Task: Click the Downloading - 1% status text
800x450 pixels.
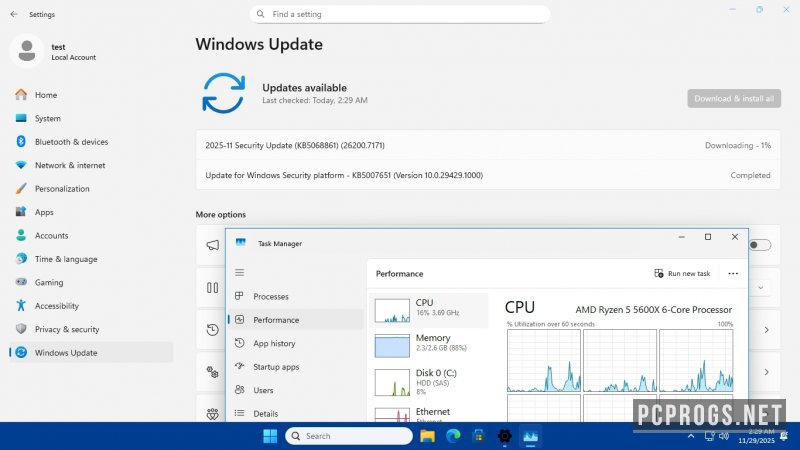Action: (x=738, y=145)
